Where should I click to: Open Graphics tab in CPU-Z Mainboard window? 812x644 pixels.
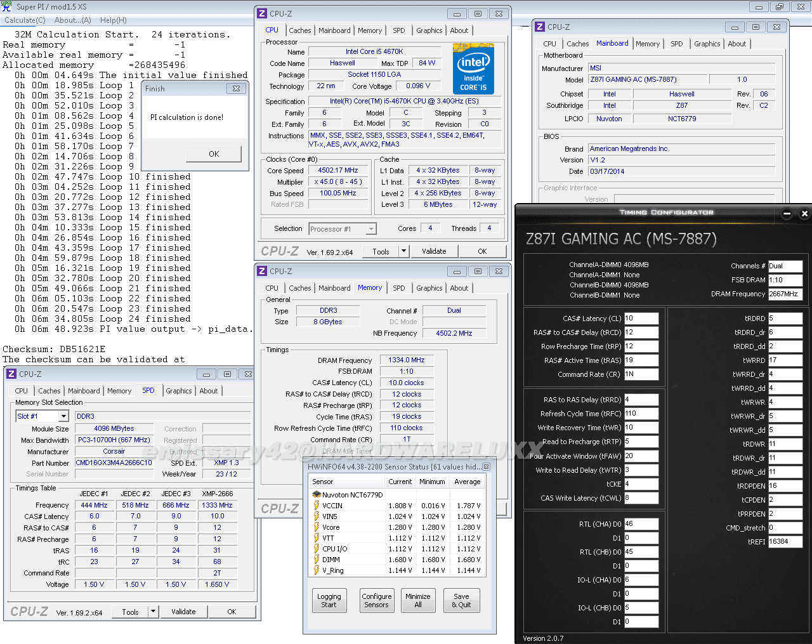(x=707, y=44)
